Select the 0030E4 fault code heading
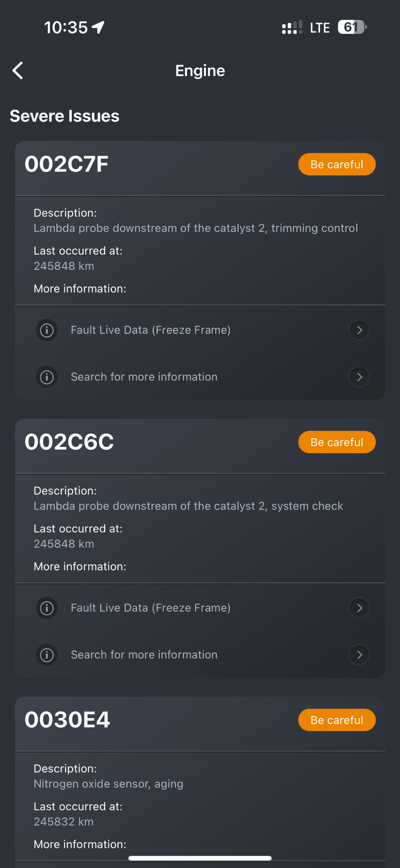Screen dimensions: 400x868 click(67, 719)
